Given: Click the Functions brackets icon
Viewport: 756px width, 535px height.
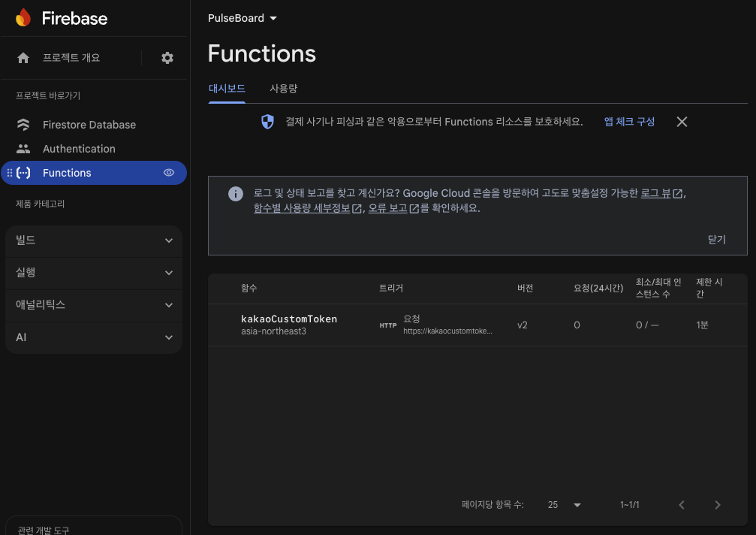Looking at the screenshot, I should pos(23,173).
